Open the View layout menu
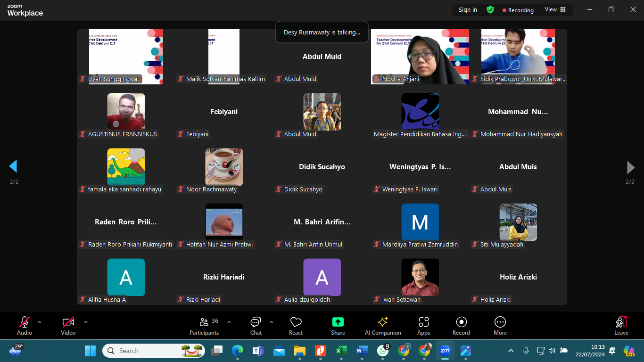 click(555, 9)
